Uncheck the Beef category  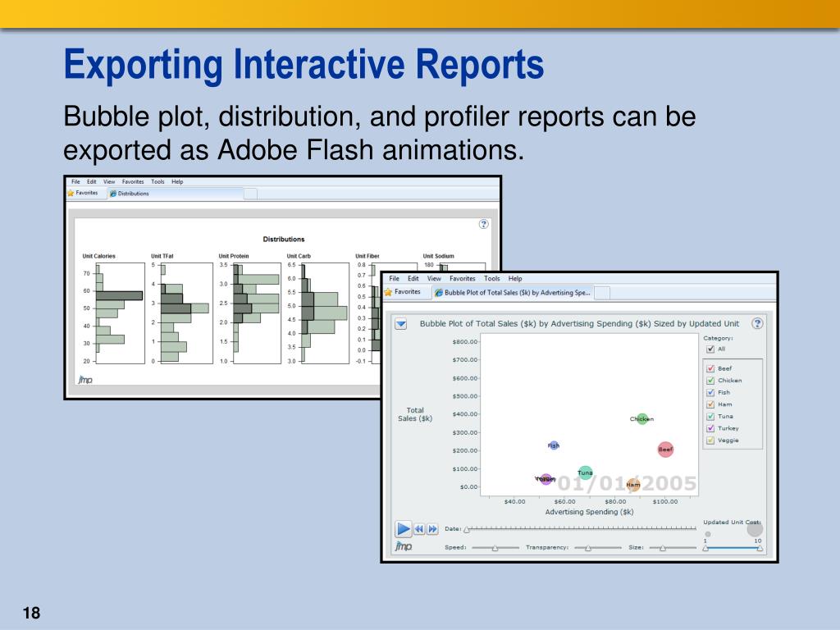tap(710, 368)
